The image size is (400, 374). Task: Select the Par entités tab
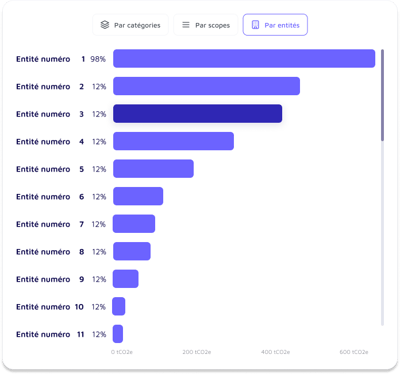click(x=275, y=25)
